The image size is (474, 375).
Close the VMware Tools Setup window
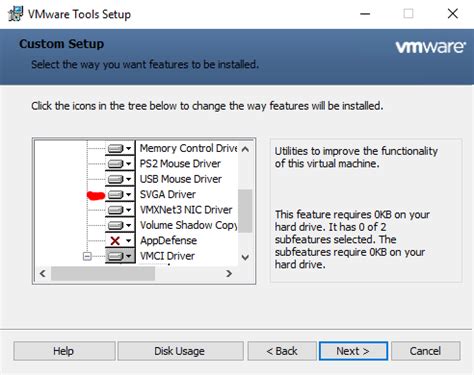(x=452, y=14)
